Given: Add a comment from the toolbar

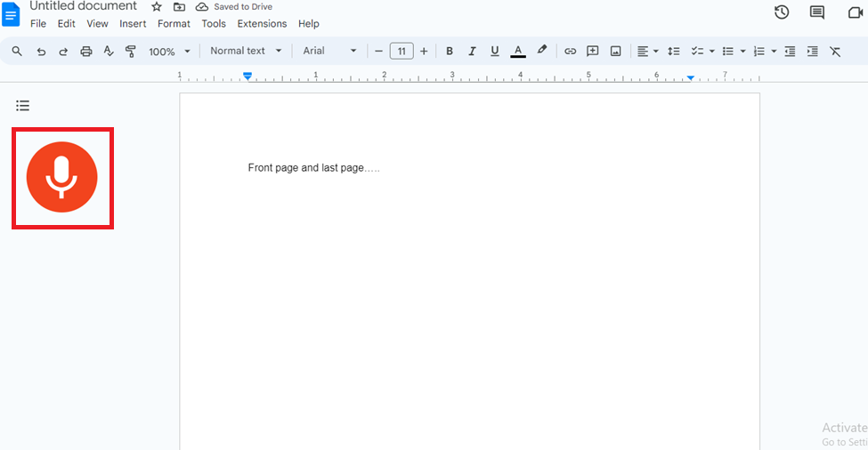Looking at the screenshot, I should pyautogui.click(x=592, y=52).
